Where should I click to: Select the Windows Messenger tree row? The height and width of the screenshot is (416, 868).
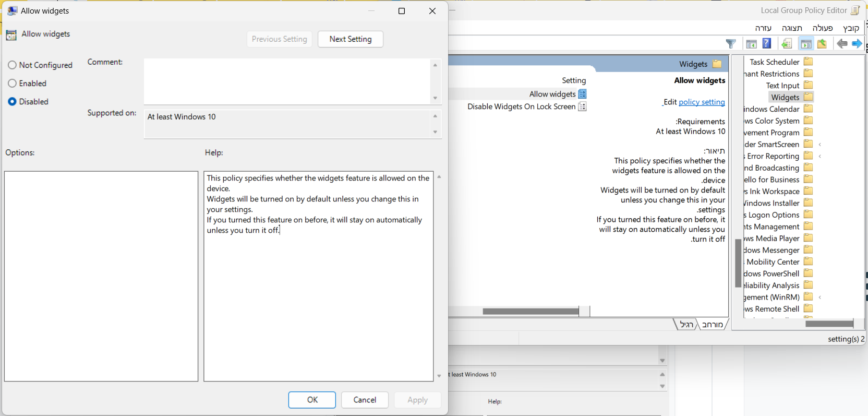pos(779,250)
